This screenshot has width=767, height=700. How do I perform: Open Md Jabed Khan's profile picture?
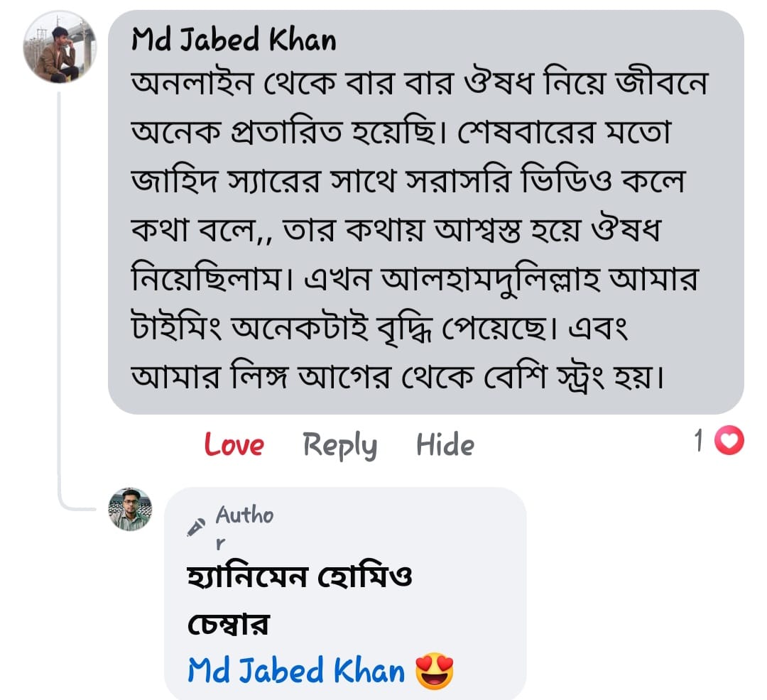59,49
